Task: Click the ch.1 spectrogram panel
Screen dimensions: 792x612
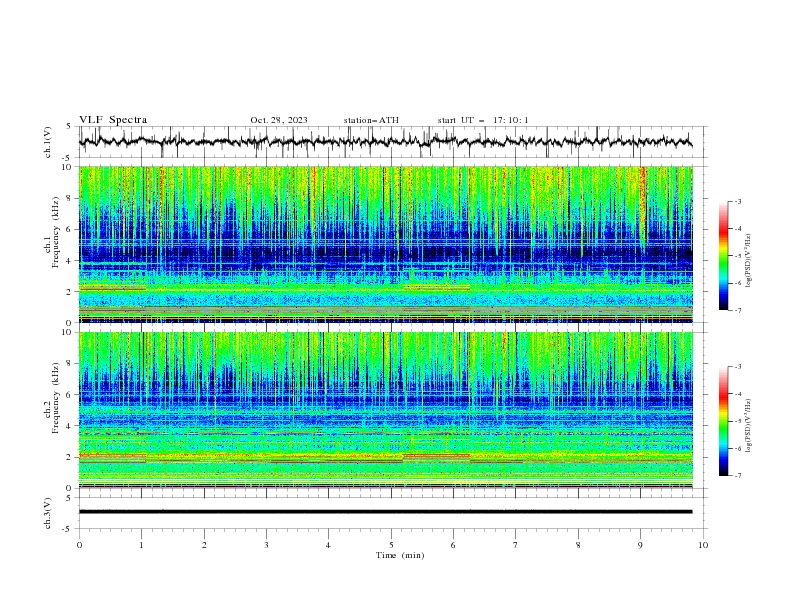Action: (386, 244)
